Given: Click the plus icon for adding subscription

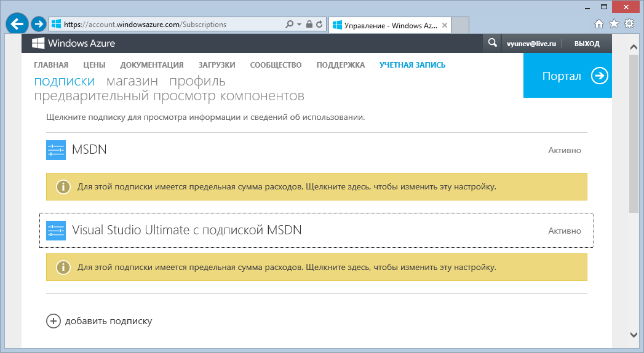Looking at the screenshot, I should [54, 321].
